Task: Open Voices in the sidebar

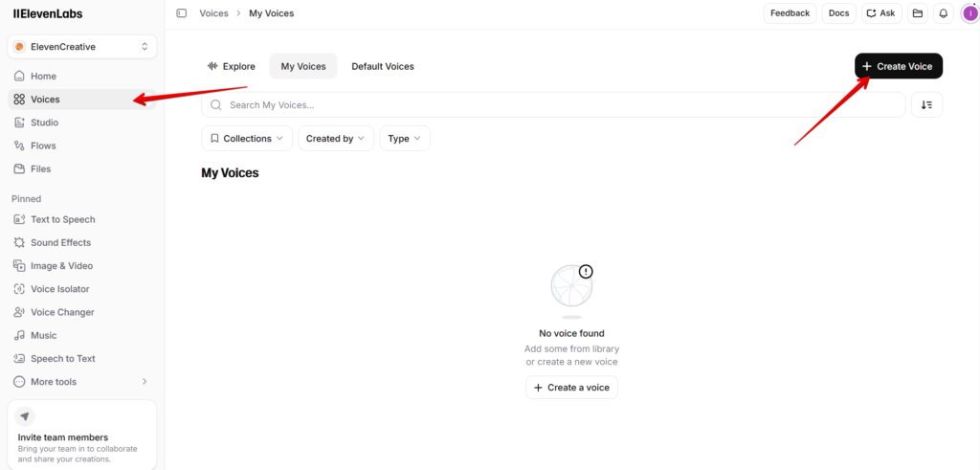Action: click(82, 100)
